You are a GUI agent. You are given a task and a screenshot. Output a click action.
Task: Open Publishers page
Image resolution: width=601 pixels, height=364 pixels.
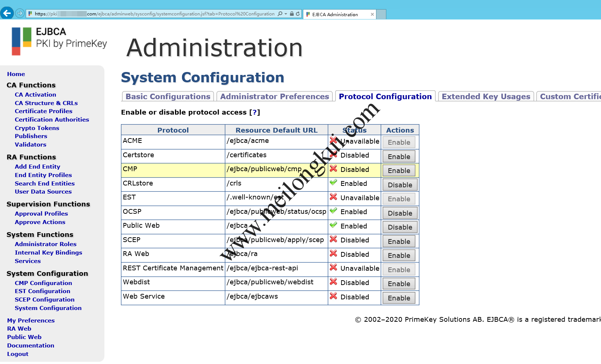(31, 136)
